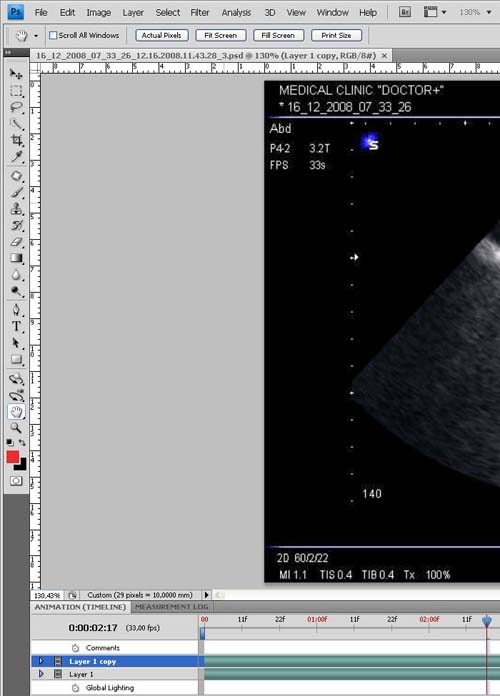Screen dimensions: 500x696
Task: Select the 3D Orbit camera tool
Action: (x=16, y=395)
